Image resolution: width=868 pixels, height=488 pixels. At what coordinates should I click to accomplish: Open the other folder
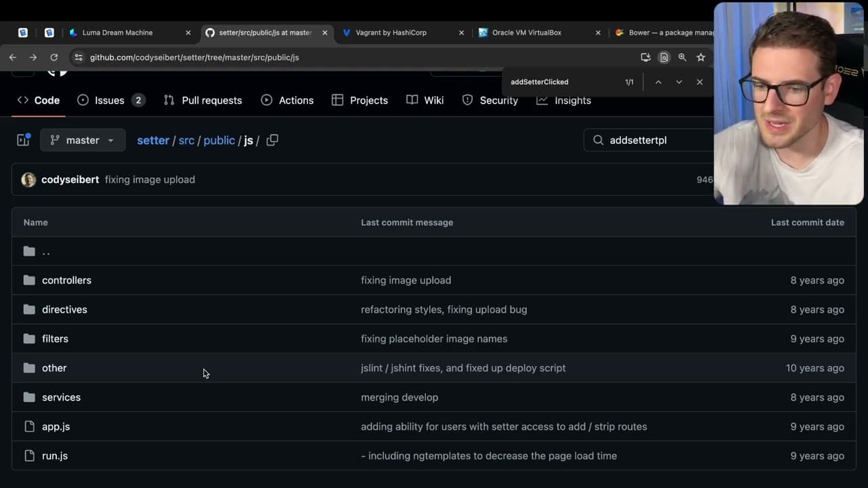click(54, 368)
